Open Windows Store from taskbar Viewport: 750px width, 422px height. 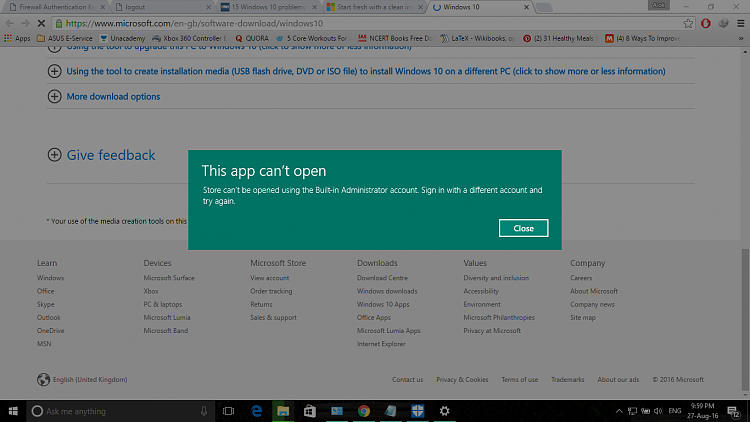(310, 411)
